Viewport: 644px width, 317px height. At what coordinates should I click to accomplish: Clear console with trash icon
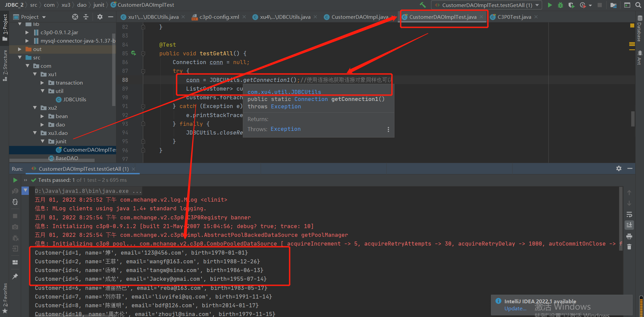629,247
